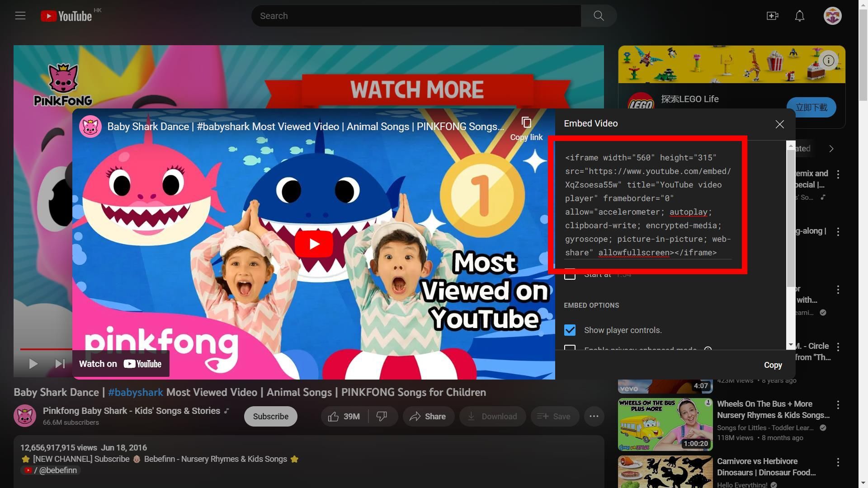Click the embed dialog scrollbar up arrow

791,145
